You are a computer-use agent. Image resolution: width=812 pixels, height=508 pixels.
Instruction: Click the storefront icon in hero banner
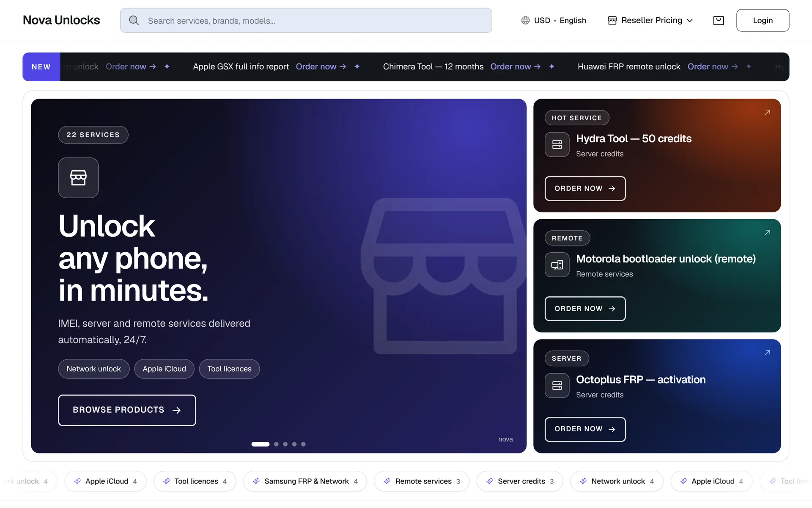click(78, 178)
